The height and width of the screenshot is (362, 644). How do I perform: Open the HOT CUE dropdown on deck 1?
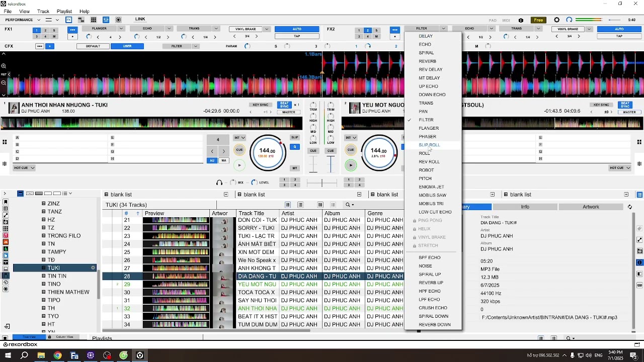[24, 168]
